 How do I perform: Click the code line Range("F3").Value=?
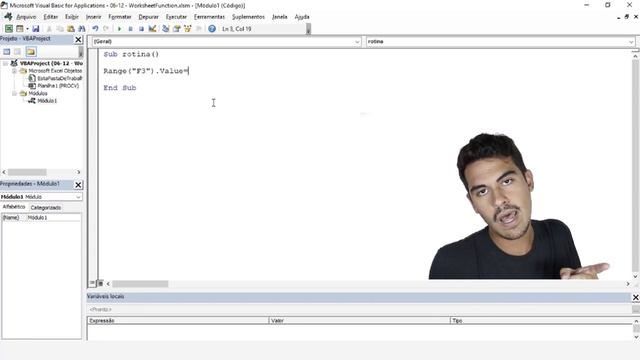146,71
